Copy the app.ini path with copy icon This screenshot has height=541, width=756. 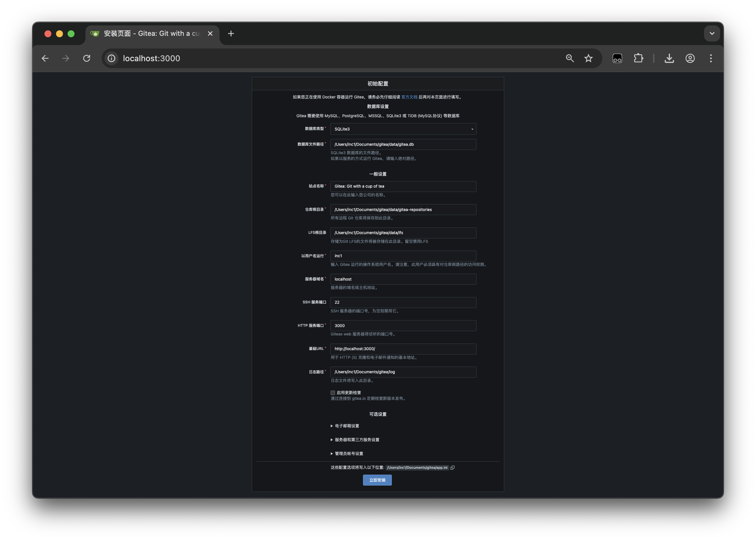(x=453, y=468)
